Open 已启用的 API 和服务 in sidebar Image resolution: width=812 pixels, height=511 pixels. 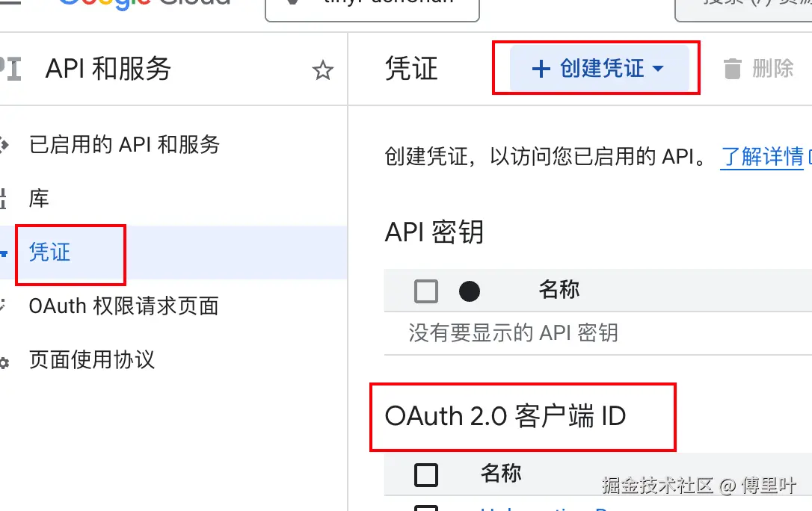(124, 144)
